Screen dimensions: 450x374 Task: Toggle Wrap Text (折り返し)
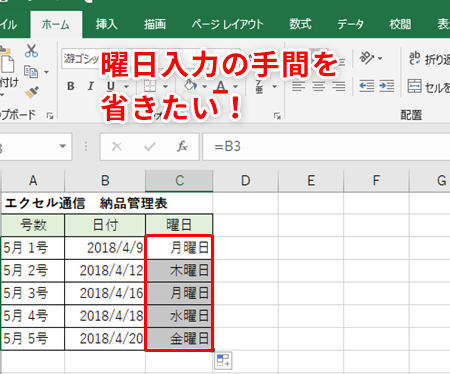pos(429,59)
